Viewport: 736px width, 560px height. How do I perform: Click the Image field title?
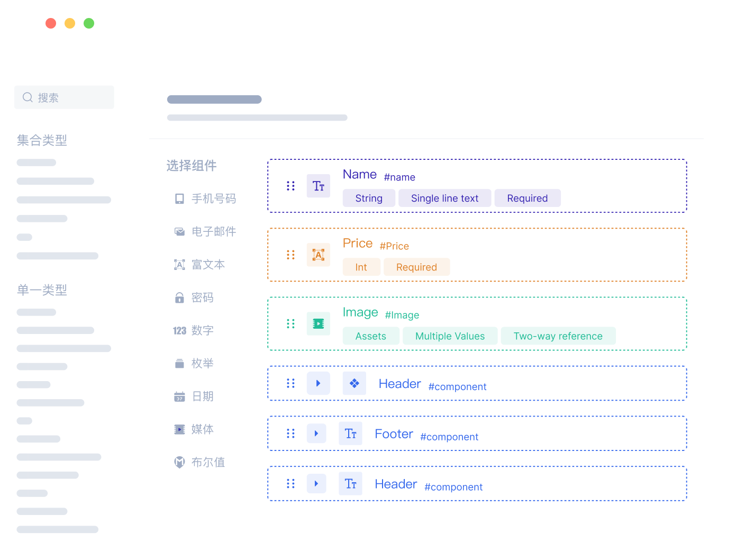pyautogui.click(x=360, y=312)
